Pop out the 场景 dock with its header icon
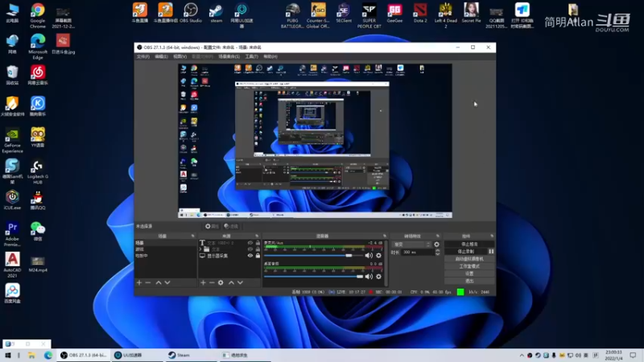This screenshot has height=362, width=644. pos(192,236)
